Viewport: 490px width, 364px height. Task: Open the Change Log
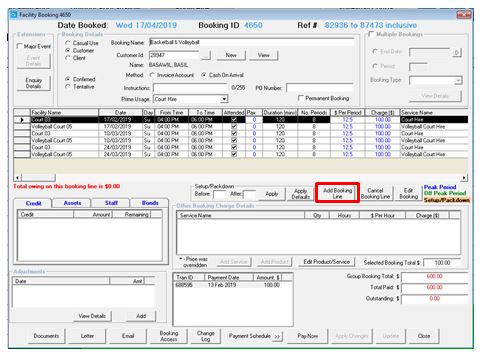pos(206,336)
